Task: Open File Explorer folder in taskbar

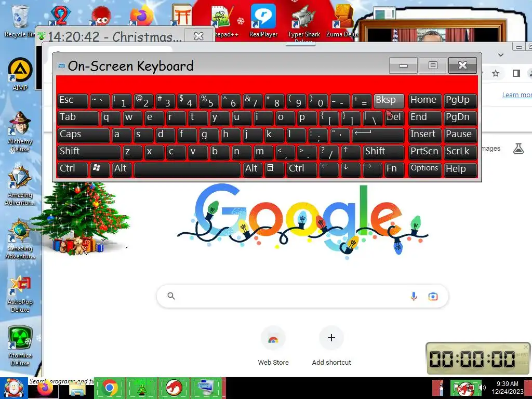Action: pyautogui.click(x=77, y=389)
